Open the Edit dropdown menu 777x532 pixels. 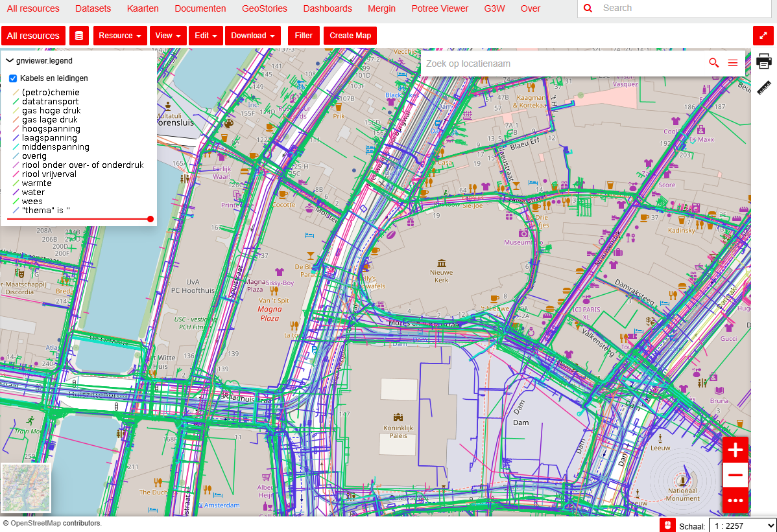click(x=206, y=36)
